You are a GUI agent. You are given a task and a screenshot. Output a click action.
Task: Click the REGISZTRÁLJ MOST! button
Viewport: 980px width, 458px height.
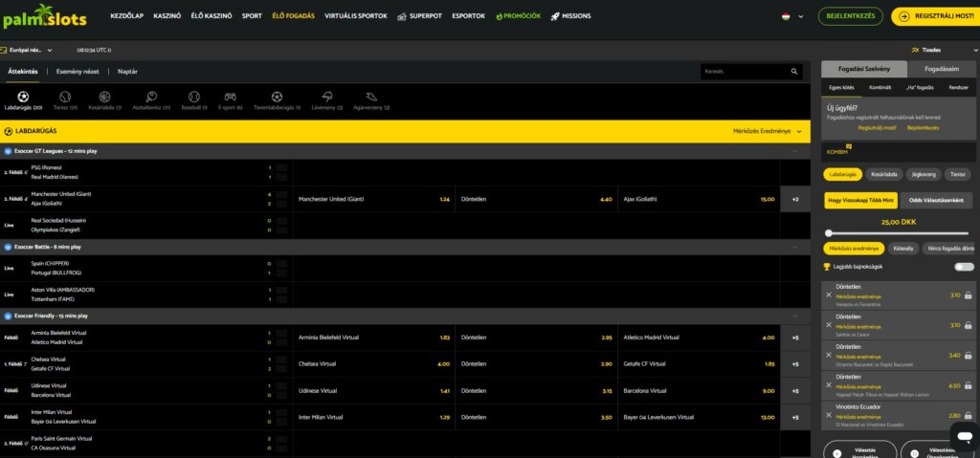936,16
